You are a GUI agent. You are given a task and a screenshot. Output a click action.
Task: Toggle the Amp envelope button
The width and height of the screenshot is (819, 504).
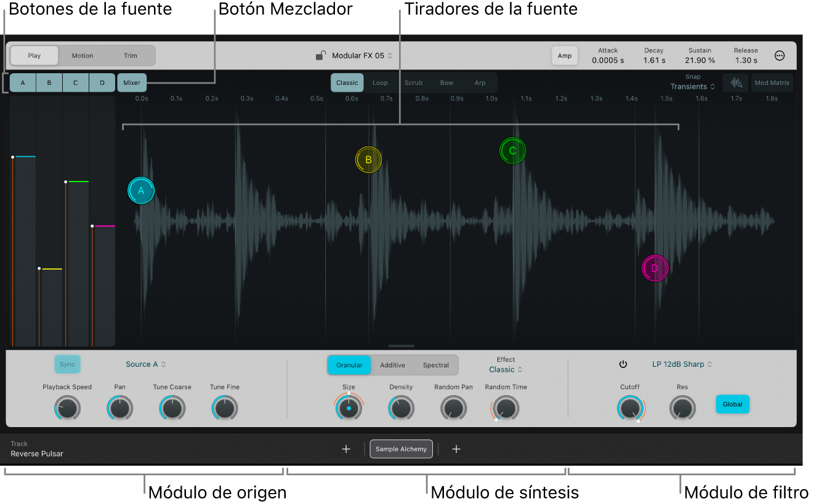(565, 55)
